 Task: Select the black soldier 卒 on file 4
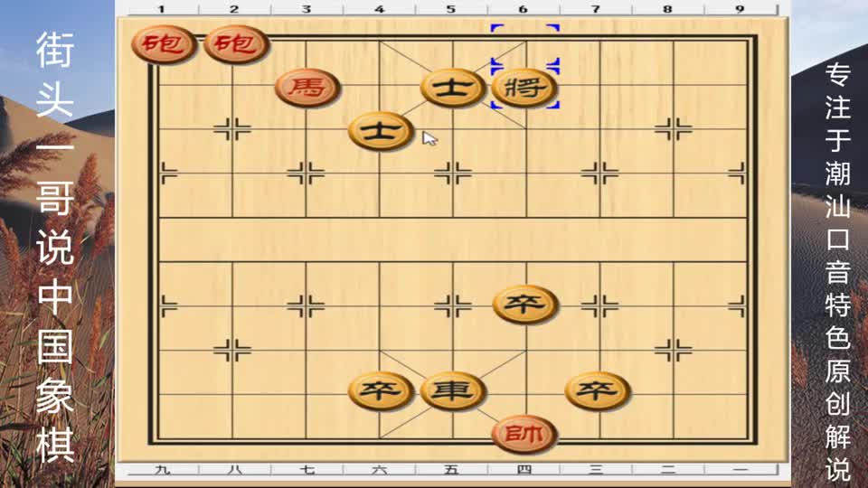click(381, 391)
